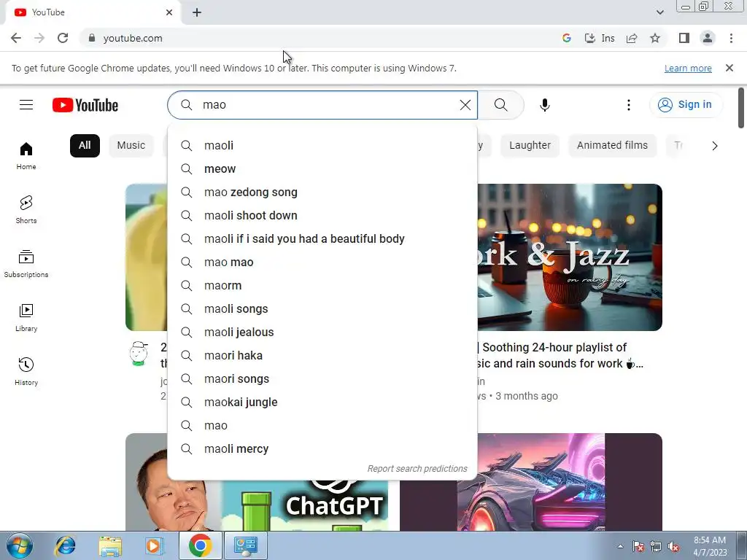
Task: Choose suggestion 'mao zedong song'
Action: tap(322, 192)
